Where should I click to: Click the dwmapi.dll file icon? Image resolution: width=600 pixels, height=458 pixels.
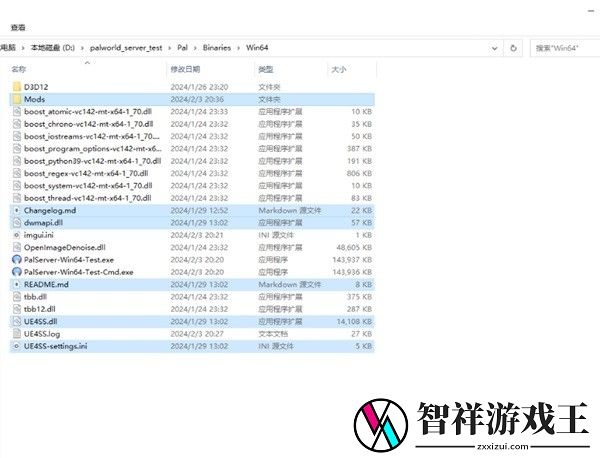click(16, 223)
